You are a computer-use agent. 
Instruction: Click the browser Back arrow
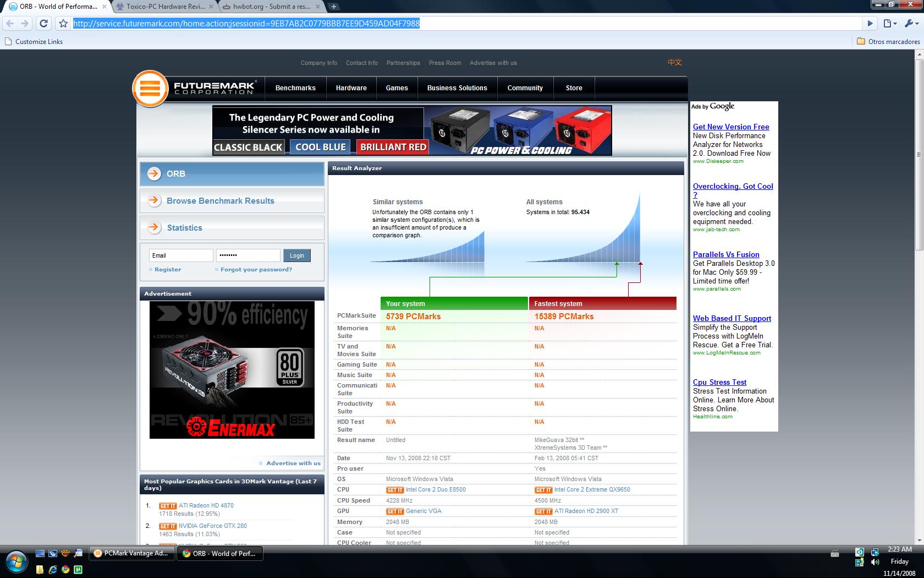(x=10, y=23)
